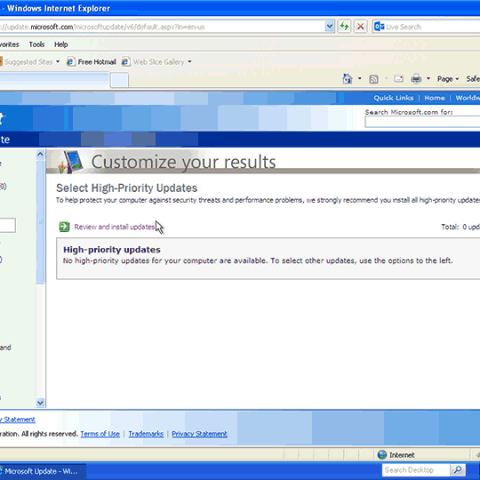Click the Search Microsoft.com input field
The image size is (480, 480).
(x=423, y=122)
